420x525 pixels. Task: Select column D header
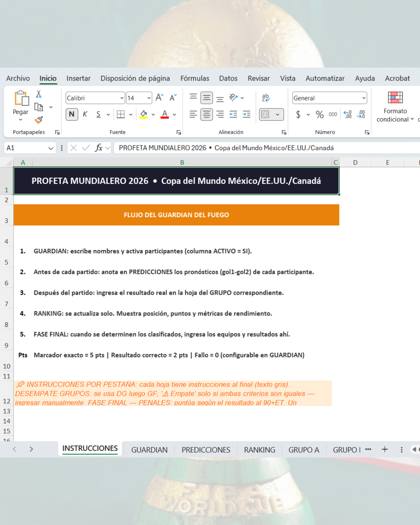355,163
